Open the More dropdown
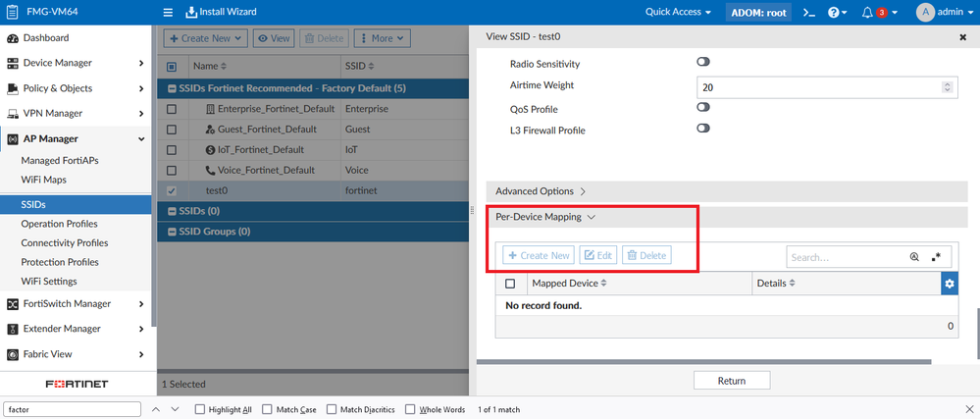This screenshot has width=980, height=419. point(382,38)
